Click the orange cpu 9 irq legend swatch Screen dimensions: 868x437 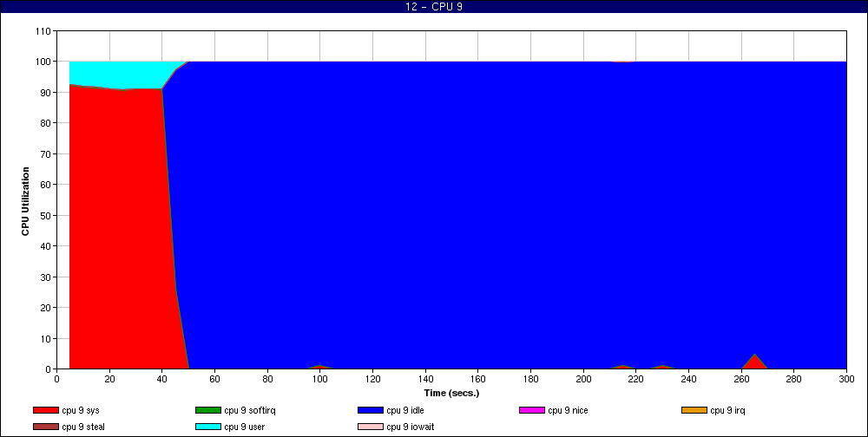tap(694, 410)
